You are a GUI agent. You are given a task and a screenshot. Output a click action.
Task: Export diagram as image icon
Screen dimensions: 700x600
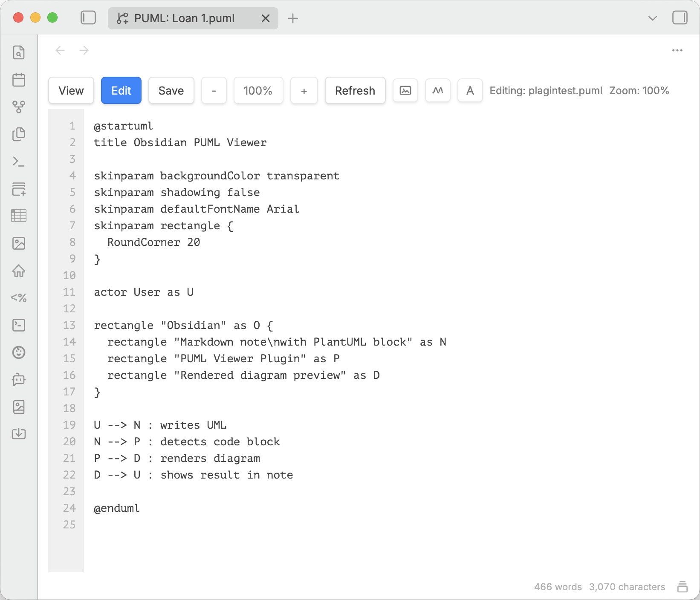pyautogui.click(x=405, y=90)
